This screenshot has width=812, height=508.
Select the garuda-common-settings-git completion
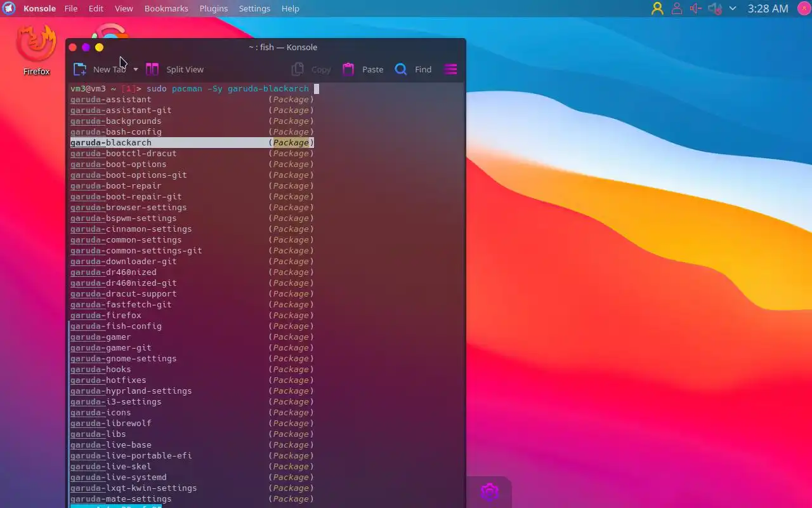coord(192,250)
